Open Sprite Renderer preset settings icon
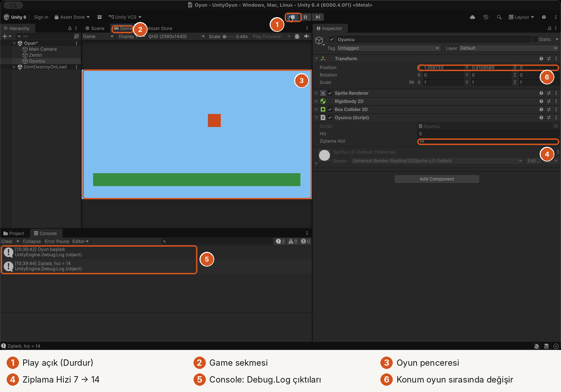 point(549,93)
